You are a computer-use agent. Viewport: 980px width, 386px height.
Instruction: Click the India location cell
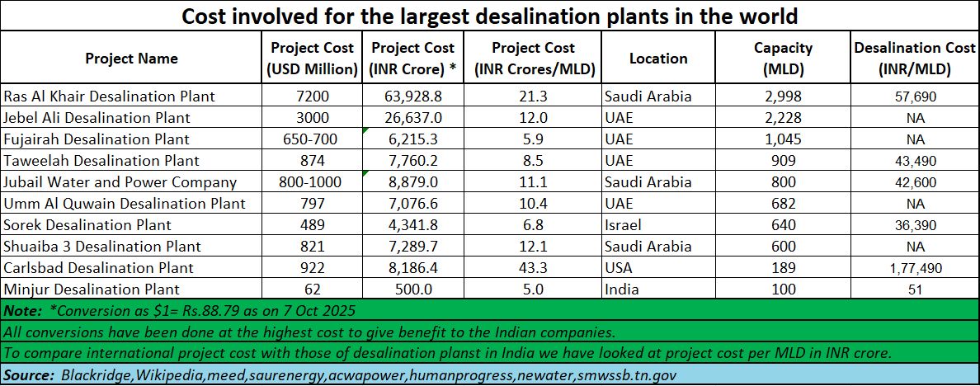(x=622, y=289)
